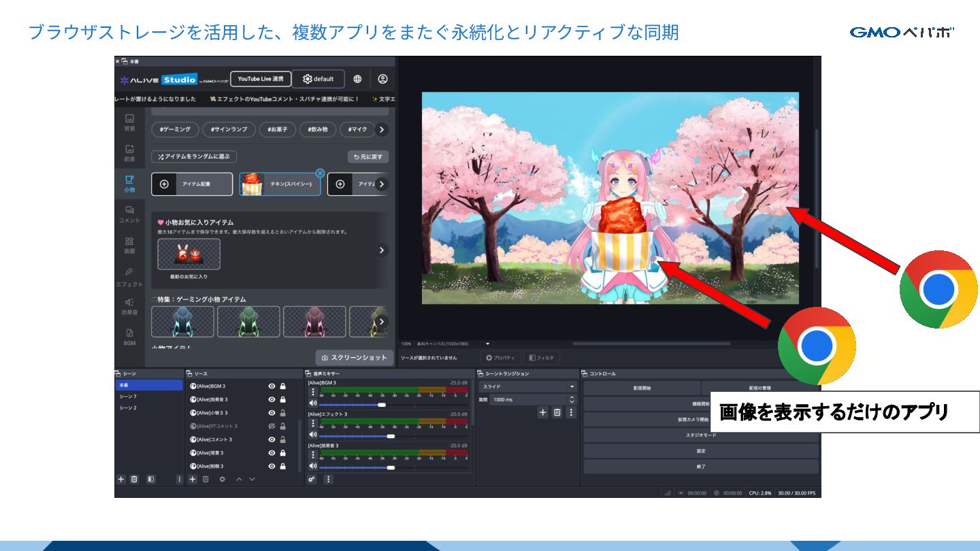Lock the [Alive]コメント 3 source
Viewport: 980px width, 551px height.
tap(282, 439)
